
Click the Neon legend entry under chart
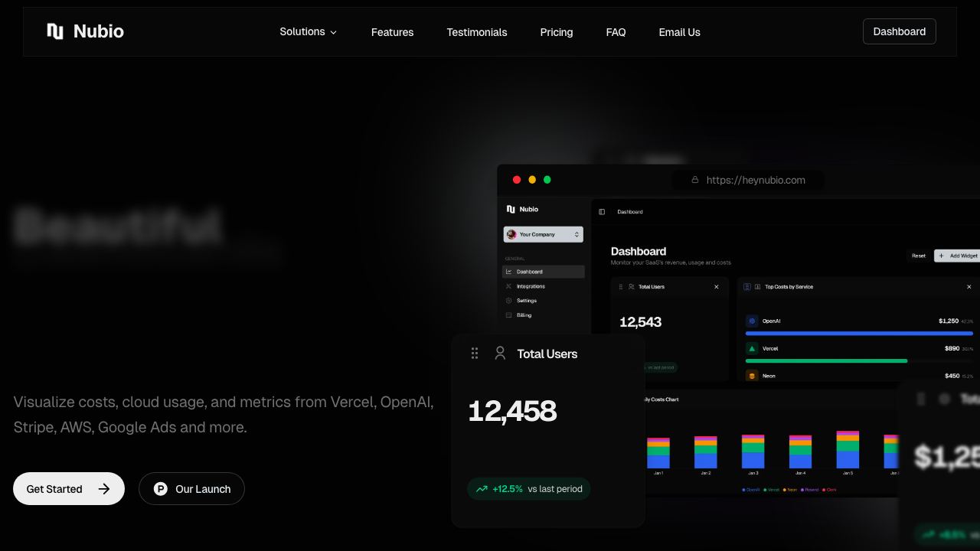point(790,490)
